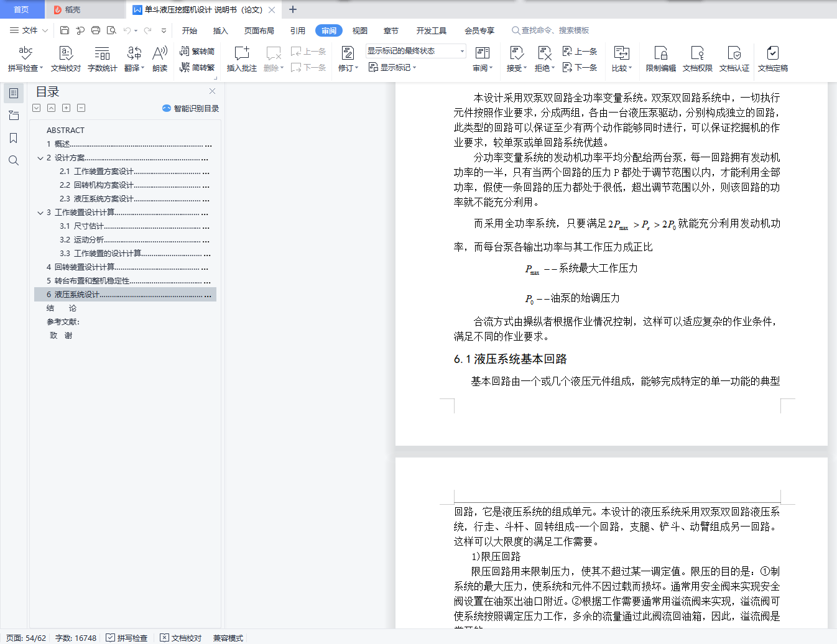
Task: Click the Print icon in quick access toolbar
Action: pyautogui.click(x=96, y=30)
